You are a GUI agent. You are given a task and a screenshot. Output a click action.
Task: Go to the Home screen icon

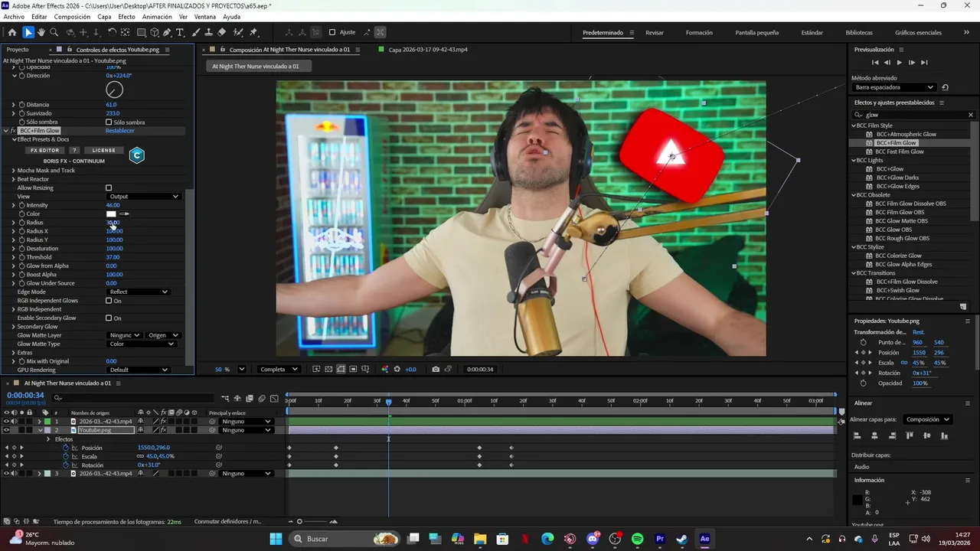click(x=11, y=32)
